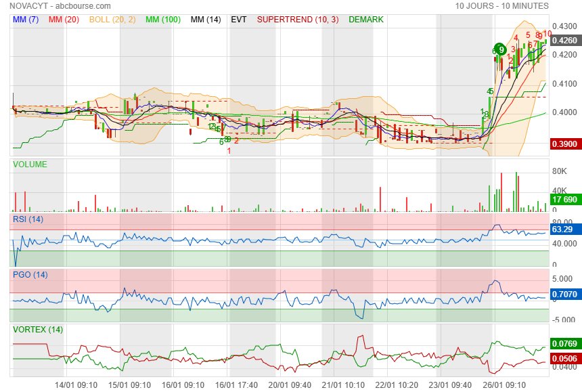Click the green circled 9 DeMark marker
Viewport: 582px width, 392px height.
(500, 49)
